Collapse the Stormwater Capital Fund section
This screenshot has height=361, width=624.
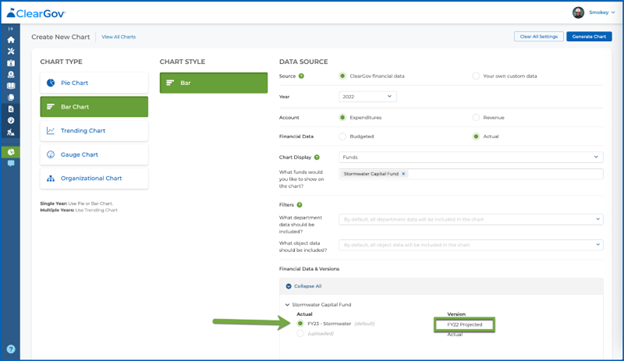(287, 305)
